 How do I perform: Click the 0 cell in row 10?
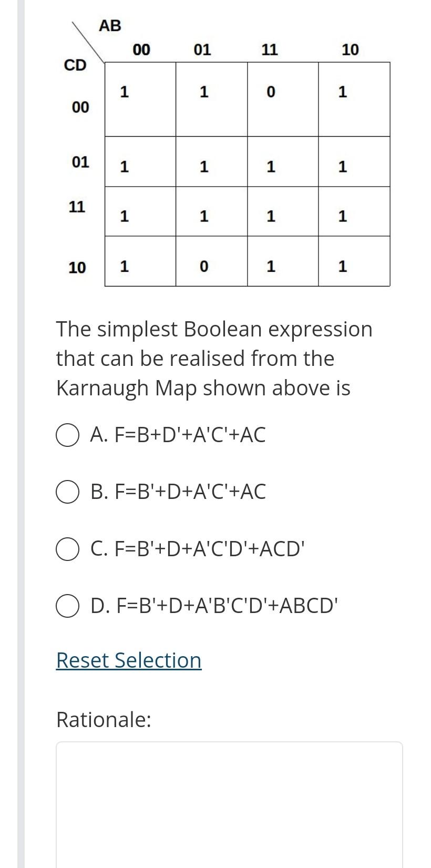(x=203, y=267)
